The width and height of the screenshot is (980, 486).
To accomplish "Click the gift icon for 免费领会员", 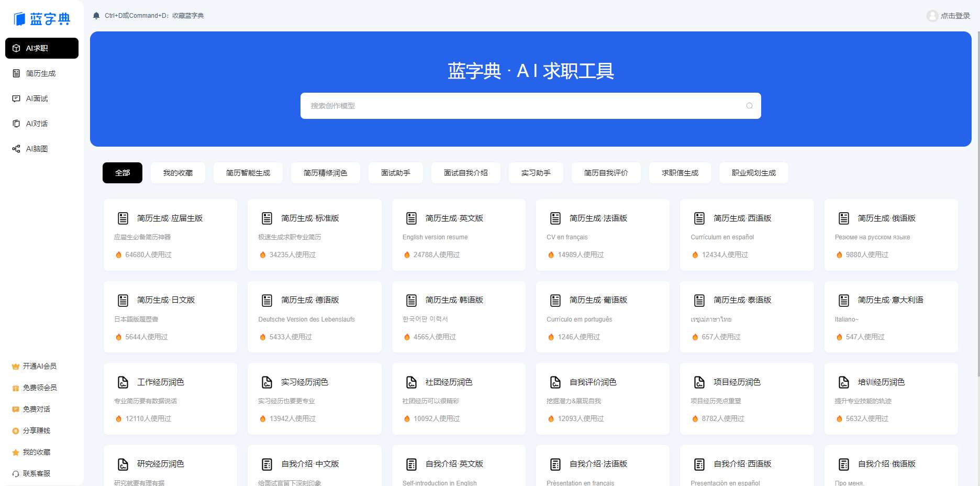I will pos(16,388).
